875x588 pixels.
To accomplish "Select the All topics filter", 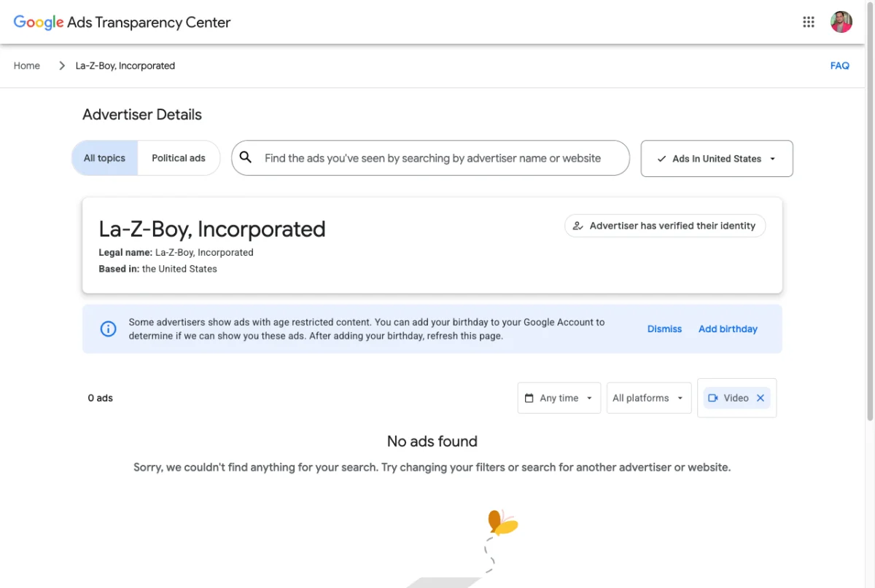I will pyautogui.click(x=104, y=158).
